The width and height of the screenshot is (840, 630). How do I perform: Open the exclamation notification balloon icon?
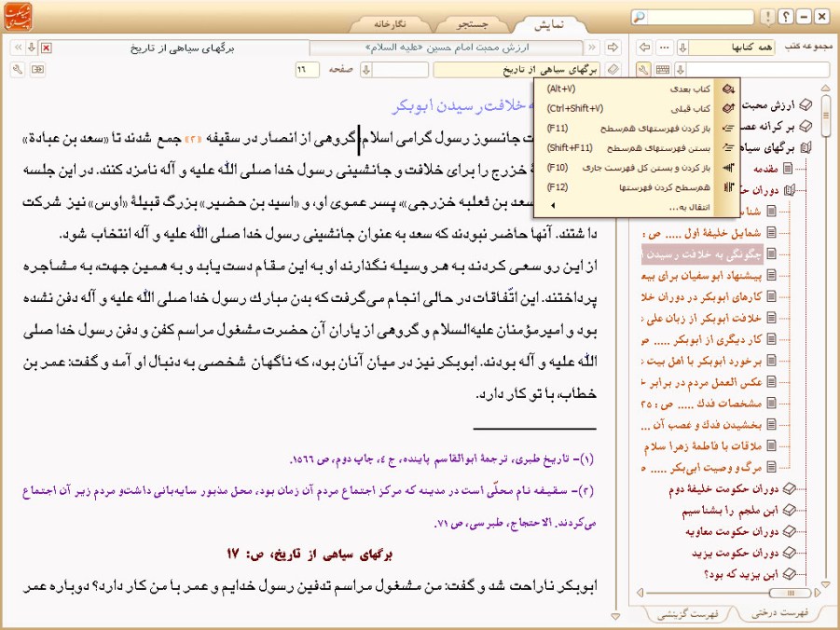pyautogui.click(x=767, y=17)
